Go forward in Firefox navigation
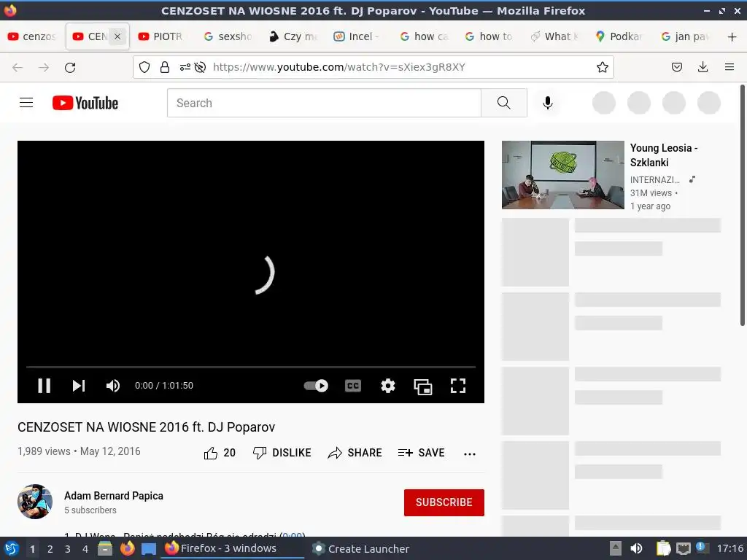Screen dimensions: 747x560 click(44, 68)
